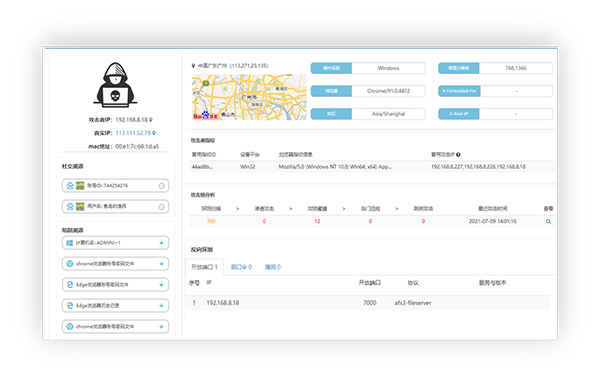600x379 pixels.
Task: Click the location pin beside real IP 113.111.52.79
Action: (154, 133)
